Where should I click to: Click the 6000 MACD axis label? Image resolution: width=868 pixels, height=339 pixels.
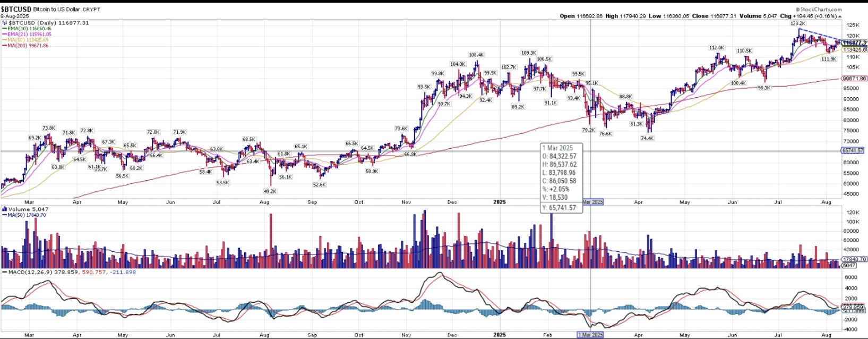pos(851,277)
